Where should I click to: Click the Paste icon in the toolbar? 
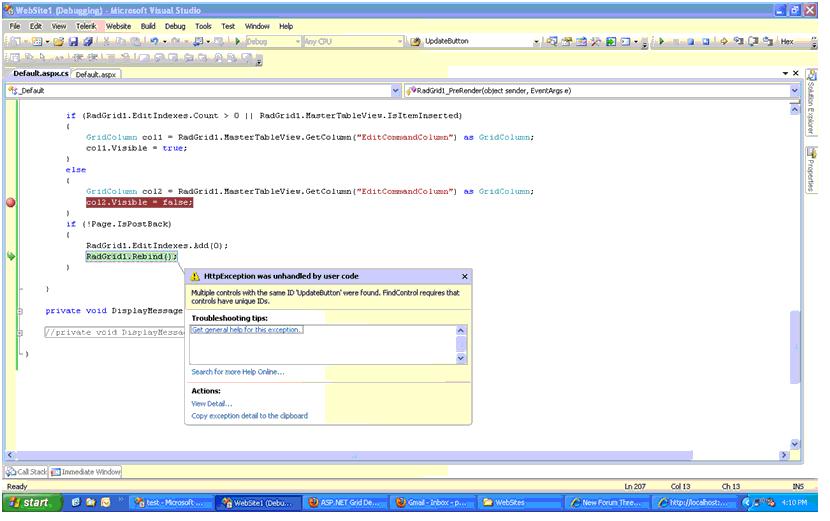click(x=136, y=41)
